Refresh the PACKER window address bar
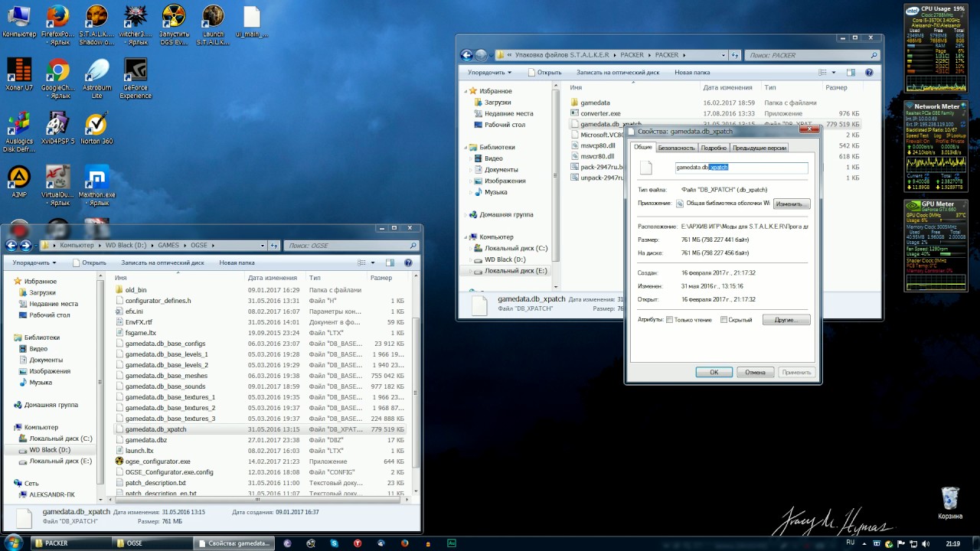Image resolution: width=980 pixels, height=551 pixels. 734,55
